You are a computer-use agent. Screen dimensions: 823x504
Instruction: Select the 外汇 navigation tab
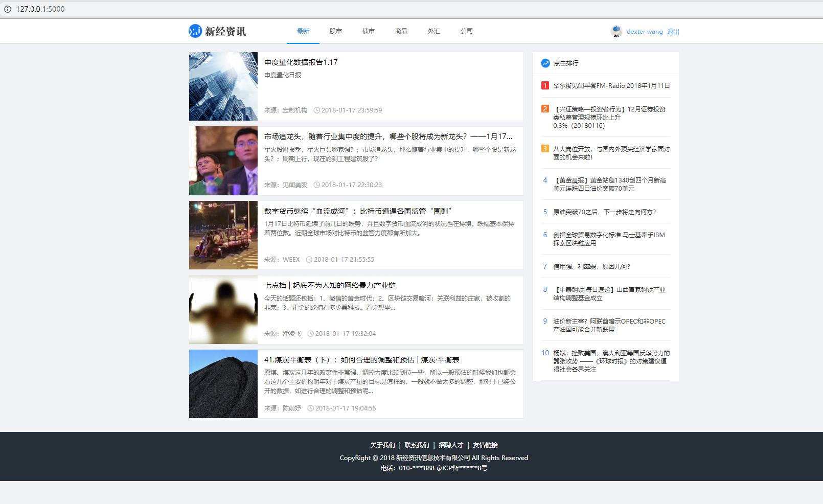pyautogui.click(x=433, y=31)
